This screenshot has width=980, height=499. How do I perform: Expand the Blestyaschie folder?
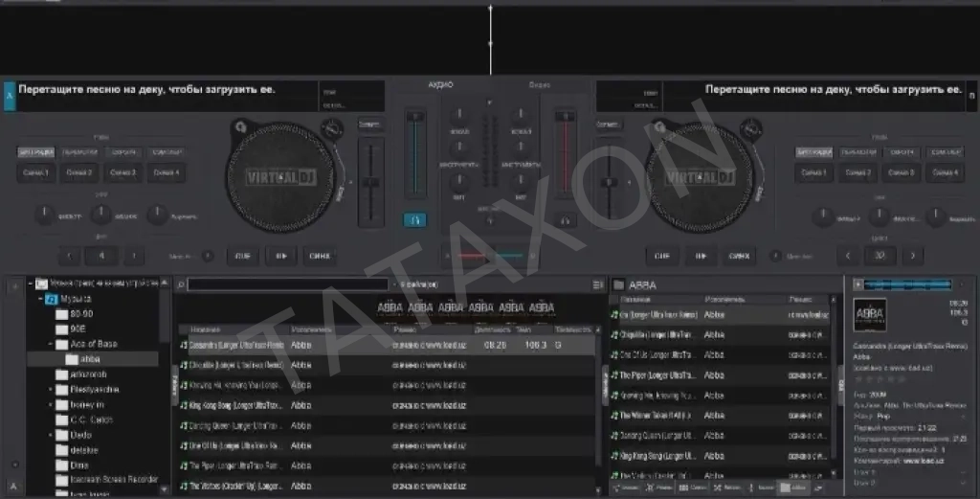tap(51, 390)
